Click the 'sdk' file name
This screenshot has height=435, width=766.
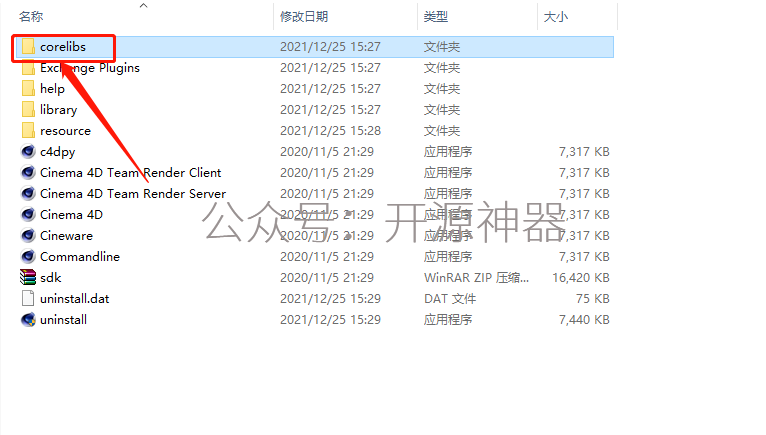(x=51, y=278)
